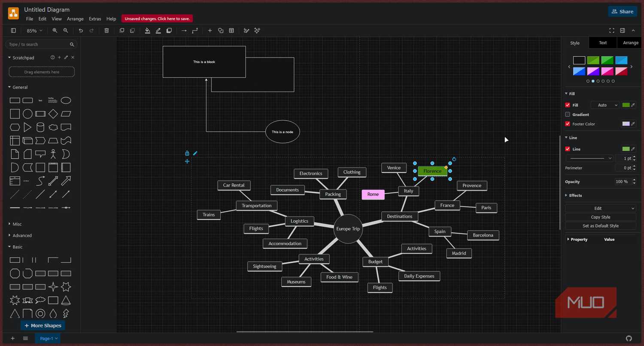Add to scratchpad with the plus icon
The width and height of the screenshot is (644, 346).
tap(59, 58)
